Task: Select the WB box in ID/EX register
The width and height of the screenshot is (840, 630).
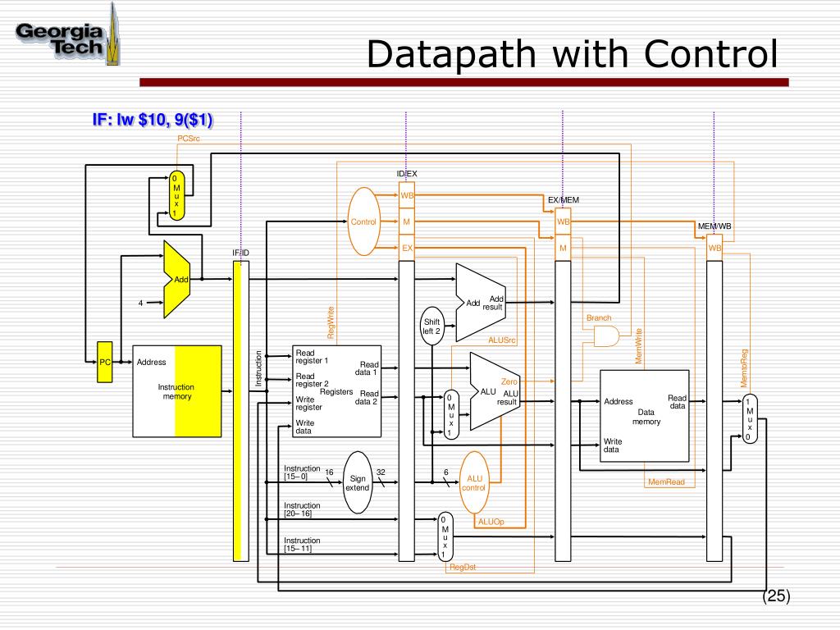Action: 407,195
